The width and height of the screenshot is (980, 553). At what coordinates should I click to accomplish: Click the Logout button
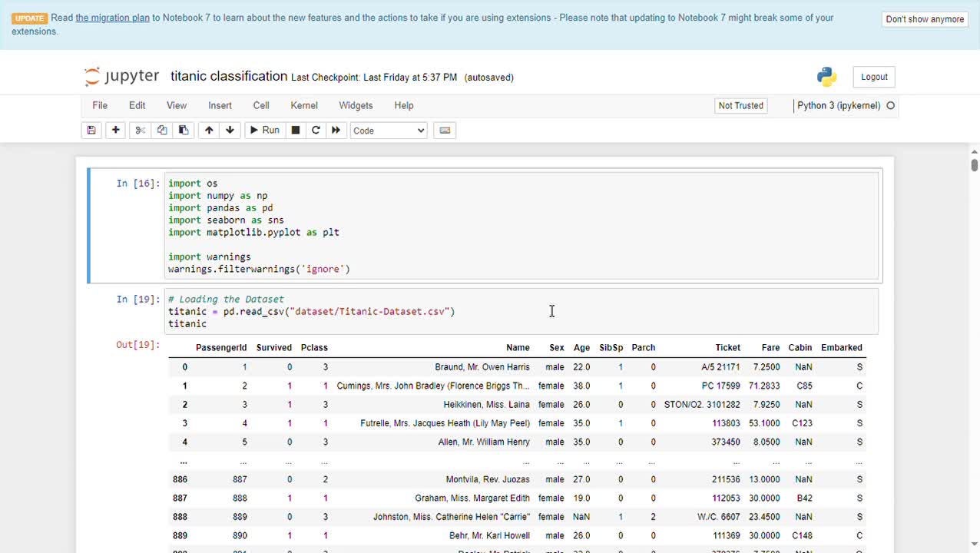[874, 77]
